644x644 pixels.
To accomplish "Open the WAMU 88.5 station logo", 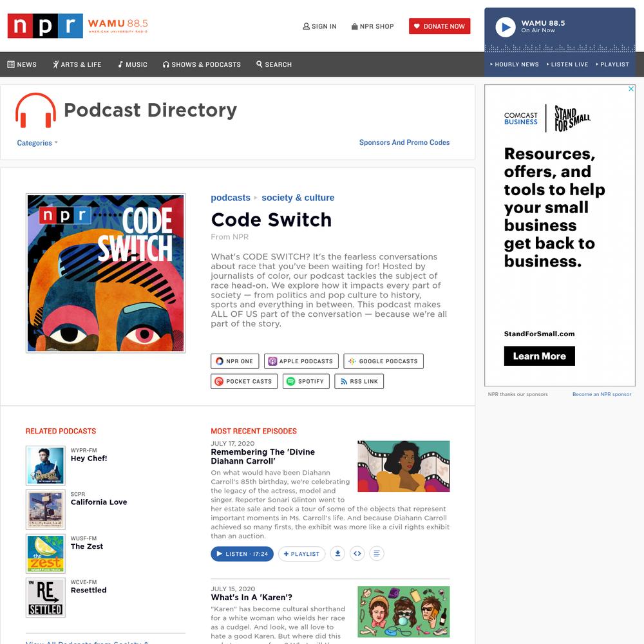I will coord(118,26).
